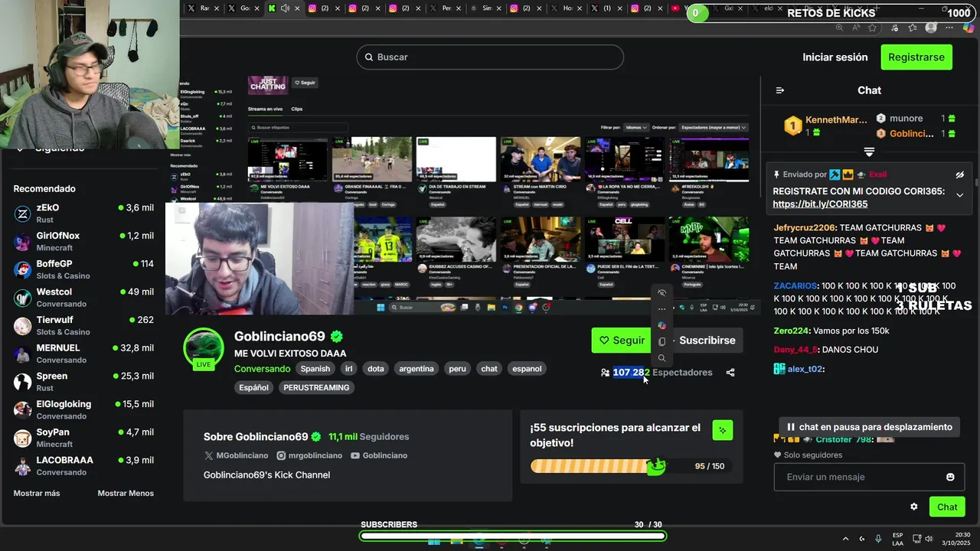The image size is (980, 551).
Task: Switch to the Per X browser tab
Action: coord(443,8)
